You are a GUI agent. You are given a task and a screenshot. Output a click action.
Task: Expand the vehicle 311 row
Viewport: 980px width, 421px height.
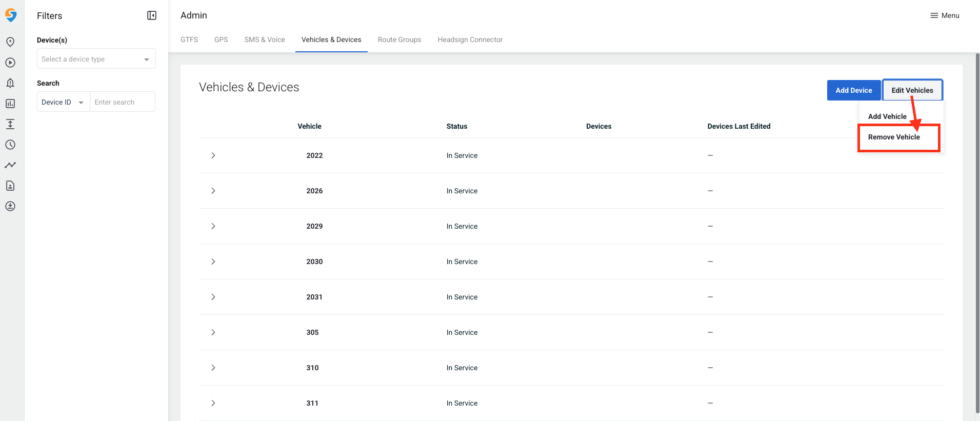pyautogui.click(x=213, y=403)
